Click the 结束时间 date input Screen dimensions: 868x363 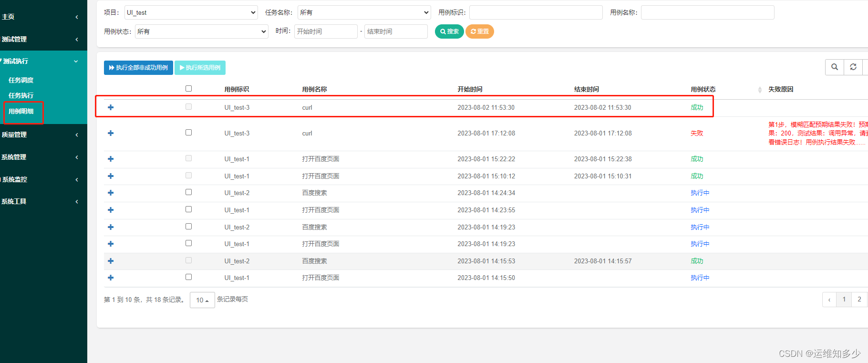[x=396, y=31]
